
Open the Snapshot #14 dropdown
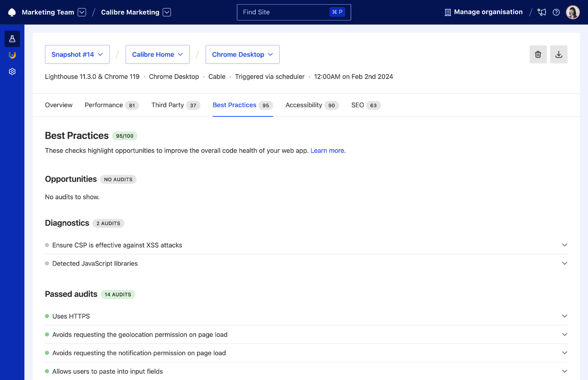click(x=77, y=54)
